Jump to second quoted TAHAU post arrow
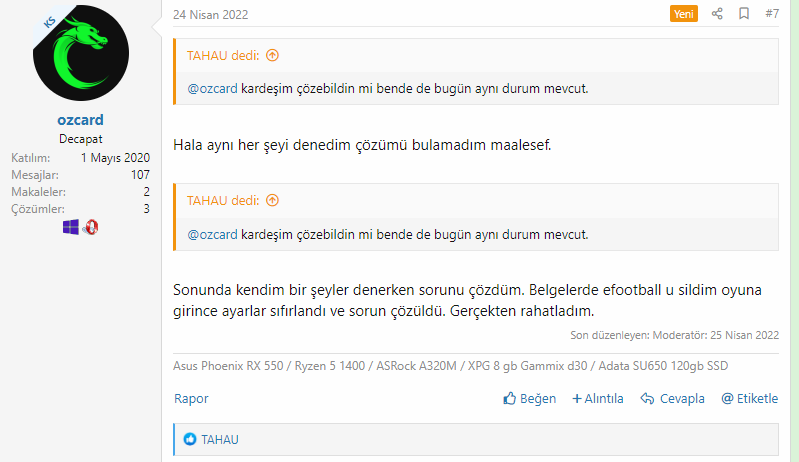Screen dimensions: 799x462 (272, 200)
